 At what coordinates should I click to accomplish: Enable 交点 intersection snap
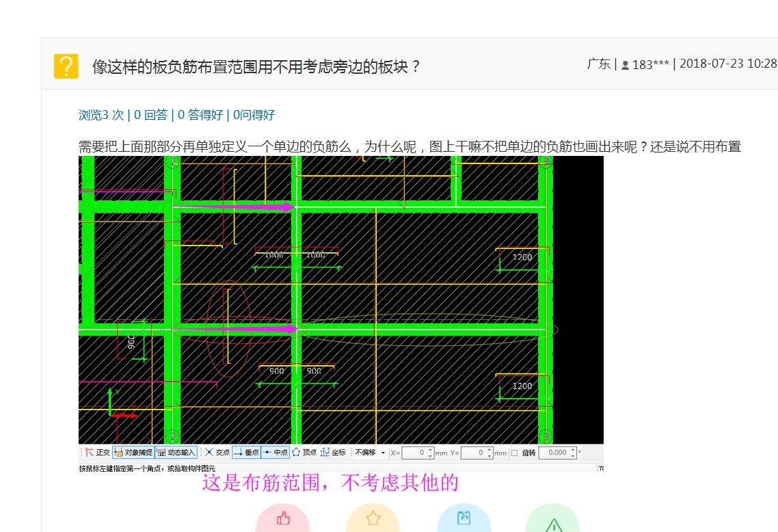point(217,453)
